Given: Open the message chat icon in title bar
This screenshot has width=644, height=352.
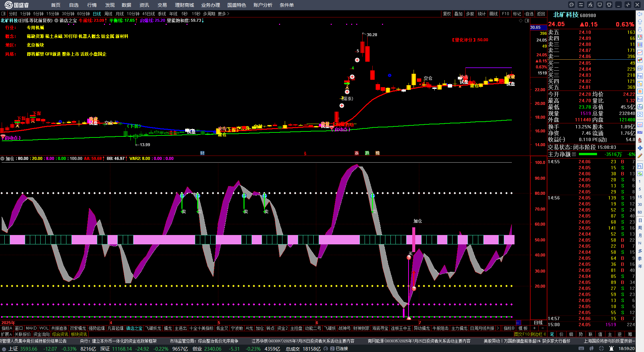Looking at the screenshot, I should [x=572, y=5].
